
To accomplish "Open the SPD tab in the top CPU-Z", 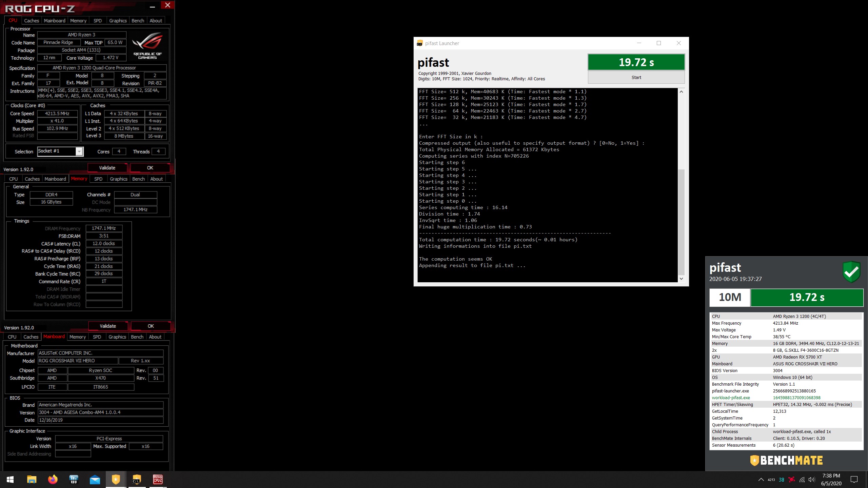I will 98,21.
